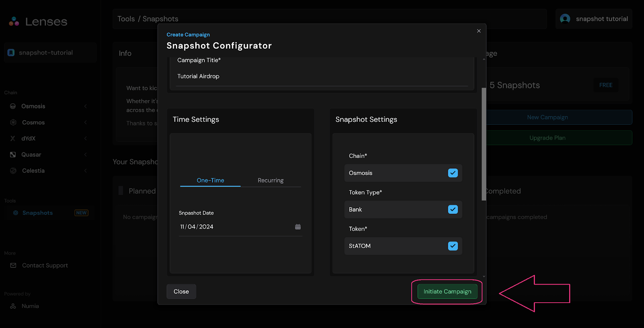Click the Contact Support envelope icon

(13, 265)
